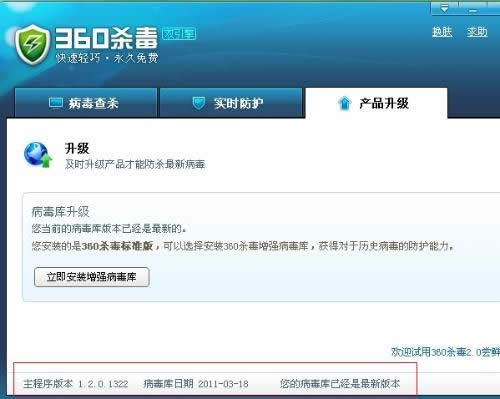Click the 病毒库升级 section heading
The image size is (500, 399).
(x=61, y=212)
